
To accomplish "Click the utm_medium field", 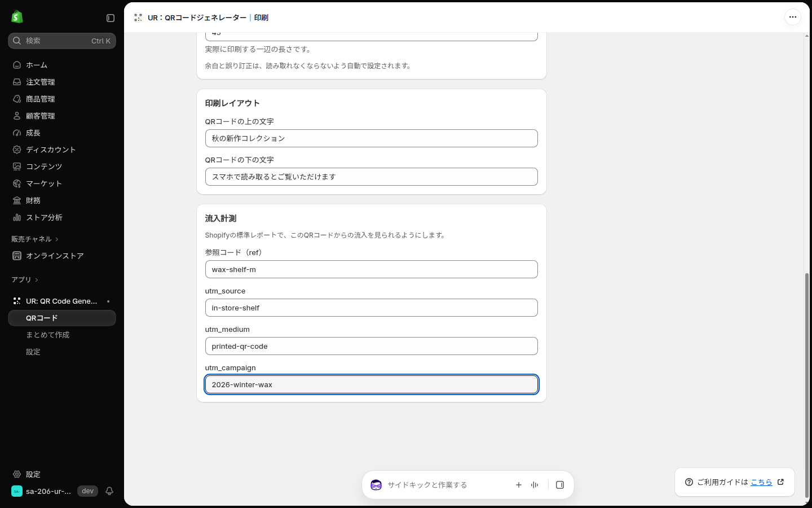I will coord(372,346).
